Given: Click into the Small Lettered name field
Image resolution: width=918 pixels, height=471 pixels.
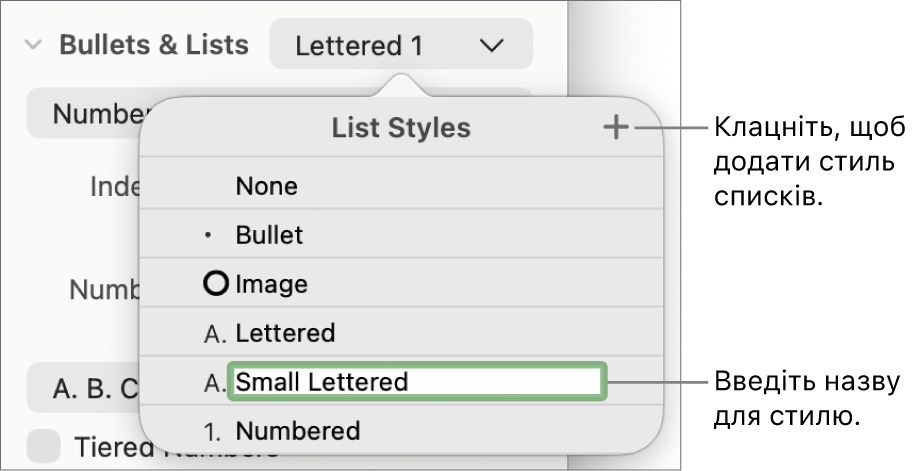Looking at the screenshot, I should click(416, 382).
